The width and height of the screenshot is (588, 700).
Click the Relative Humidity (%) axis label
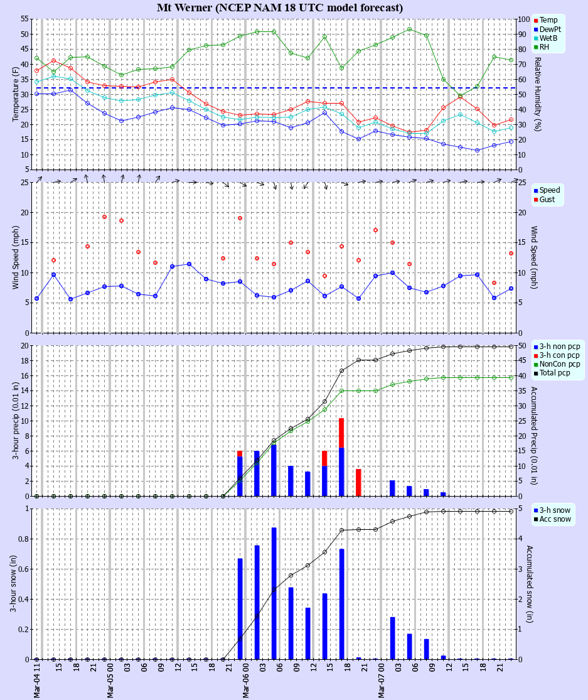[537, 94]
